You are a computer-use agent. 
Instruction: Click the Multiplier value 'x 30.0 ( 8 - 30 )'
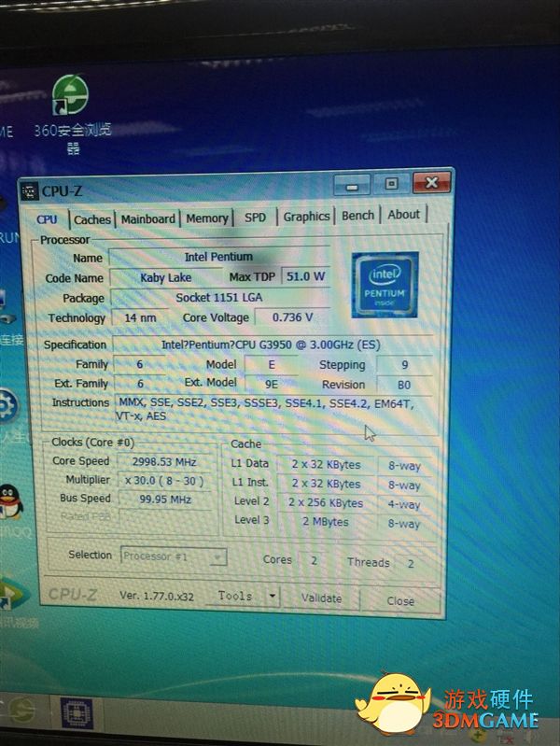click(164, 481)
